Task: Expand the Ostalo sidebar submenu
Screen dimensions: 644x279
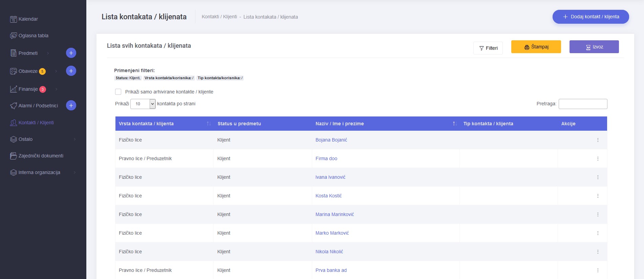Action: click(x=74, y=139)
